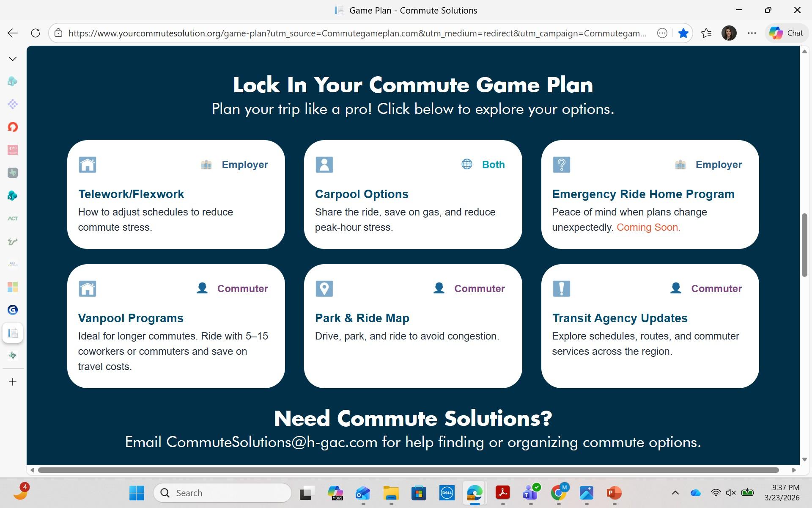Open browser Settings and more menu
Screen dimensions: 812x508
752,33
